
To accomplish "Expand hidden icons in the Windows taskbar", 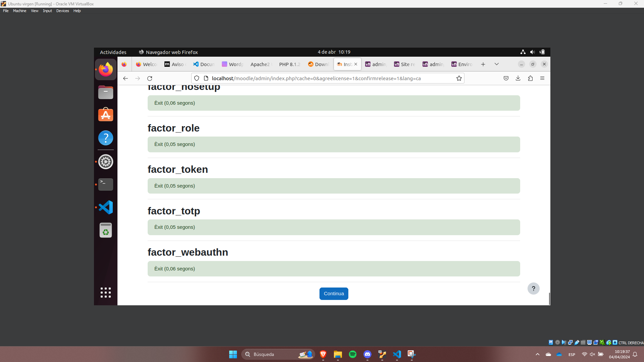I will [x=537, y=354].
